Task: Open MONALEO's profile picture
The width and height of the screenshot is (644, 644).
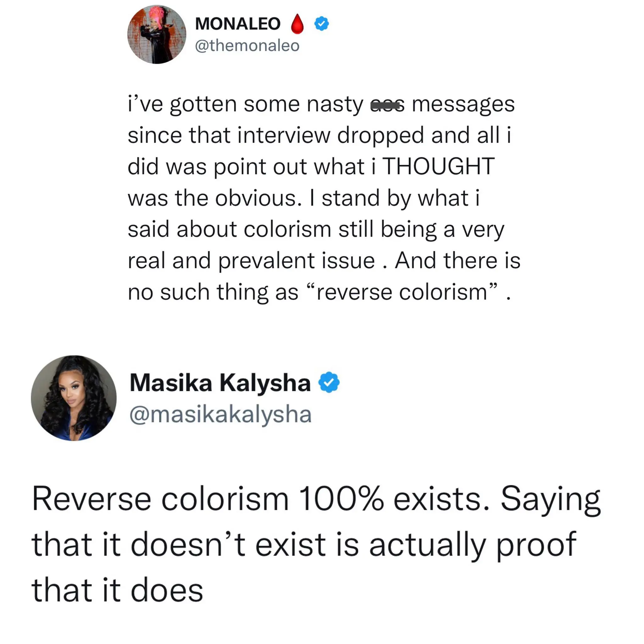Action: [157, 34]
